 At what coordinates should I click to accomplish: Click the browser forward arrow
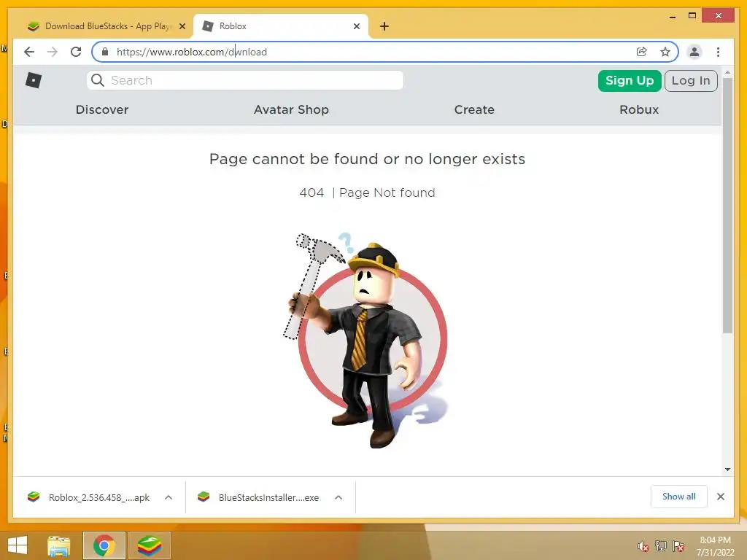53,52
